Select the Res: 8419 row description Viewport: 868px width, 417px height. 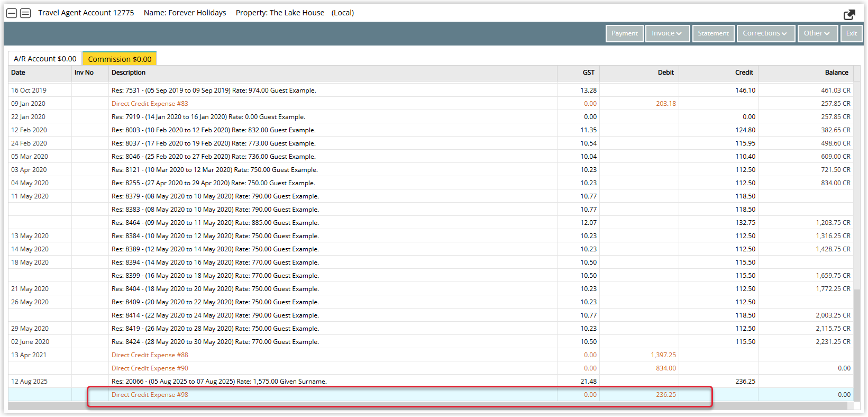click(x=215, y=329)
